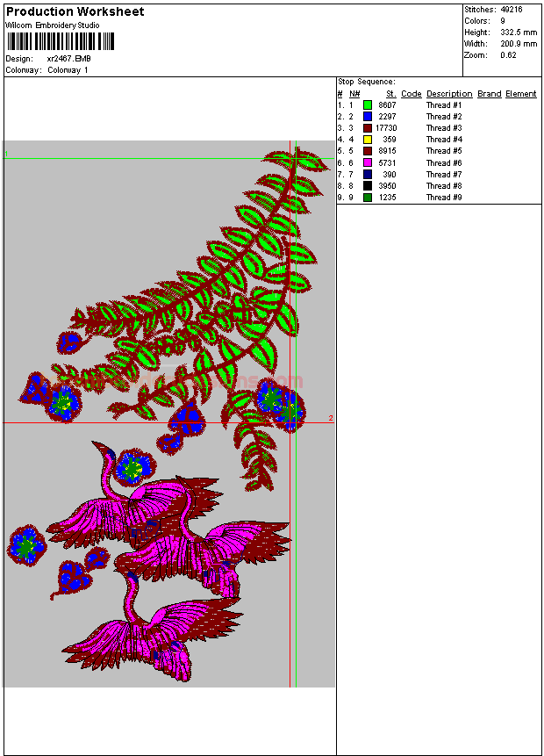Click the Colorway 1 label
544x756 pixels.
68,70
